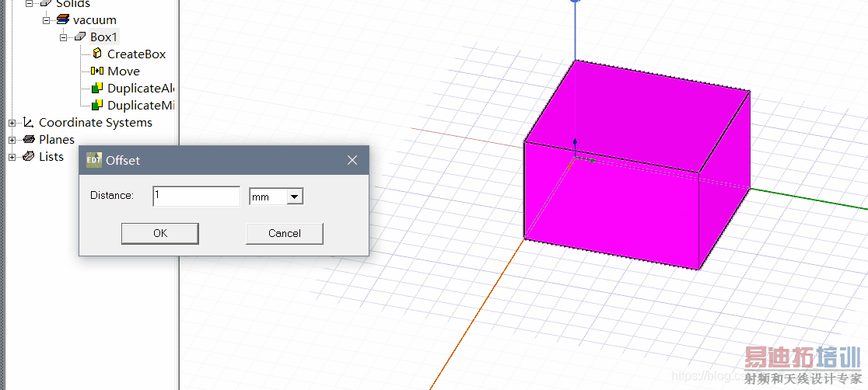Click the Distance input field
Screen dimensions: 868x390
tap(197, 197)
